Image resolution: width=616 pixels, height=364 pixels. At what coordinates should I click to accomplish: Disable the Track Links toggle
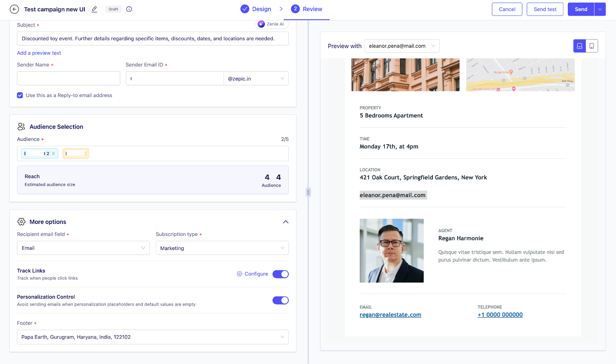click(x=280, y=274)
